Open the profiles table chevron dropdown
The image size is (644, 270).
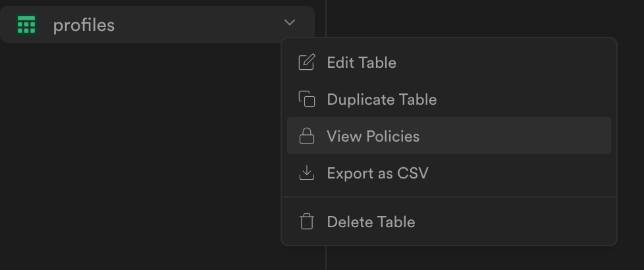pyautogui.click(x=290, y=23)
